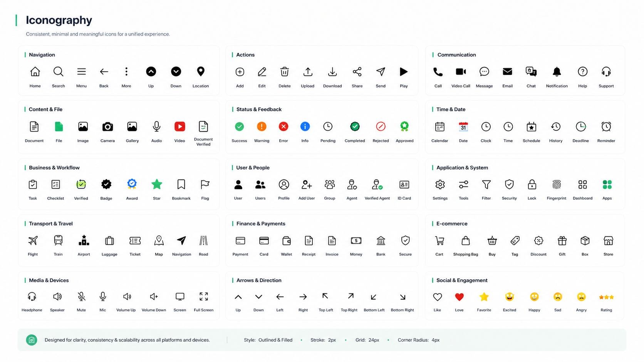Select the Security shield icon
This screenshot has width=644, height=362.
[x=509, y=185]
